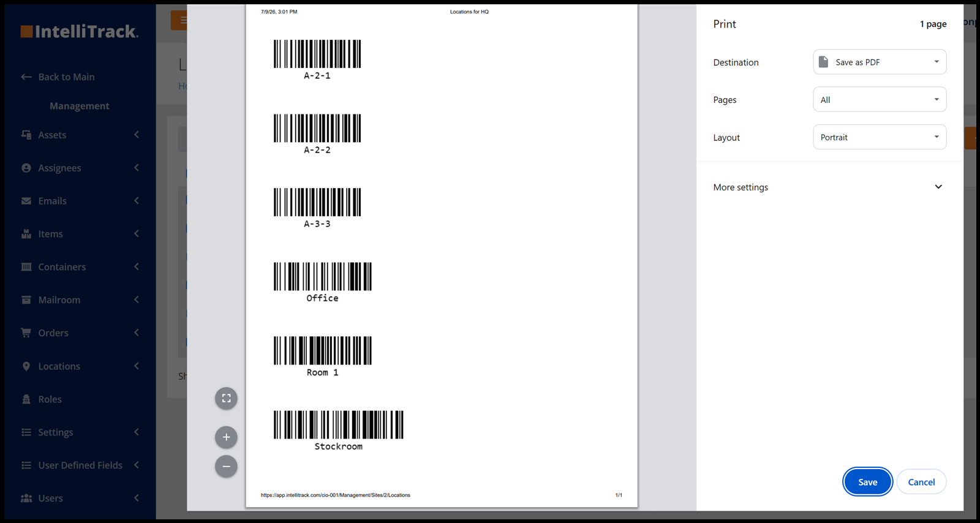Expand the Orders menu chevron
980x523 pixels.
tap(137, 333)
